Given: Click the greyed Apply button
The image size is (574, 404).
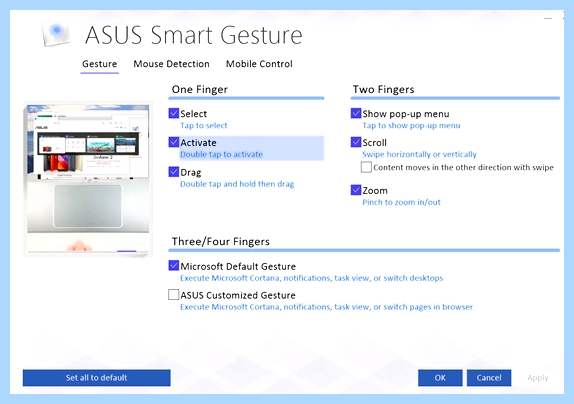Looking at the screenshot, I should 538,378.
